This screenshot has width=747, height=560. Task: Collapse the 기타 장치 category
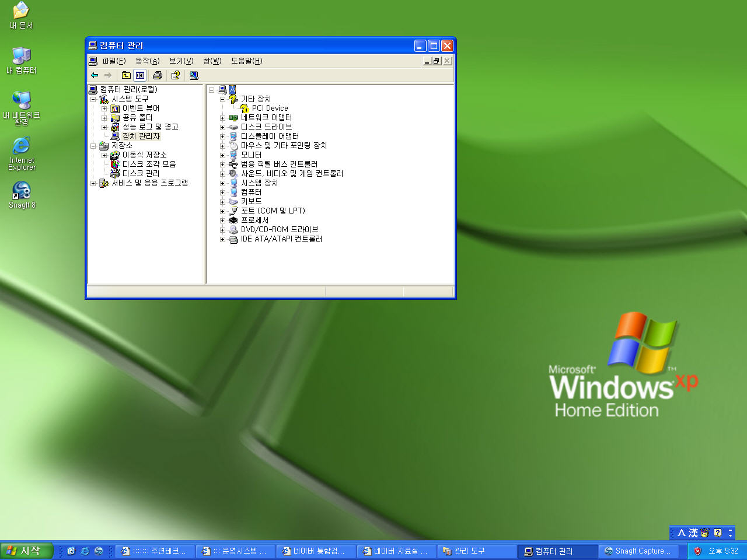[222, 99]
